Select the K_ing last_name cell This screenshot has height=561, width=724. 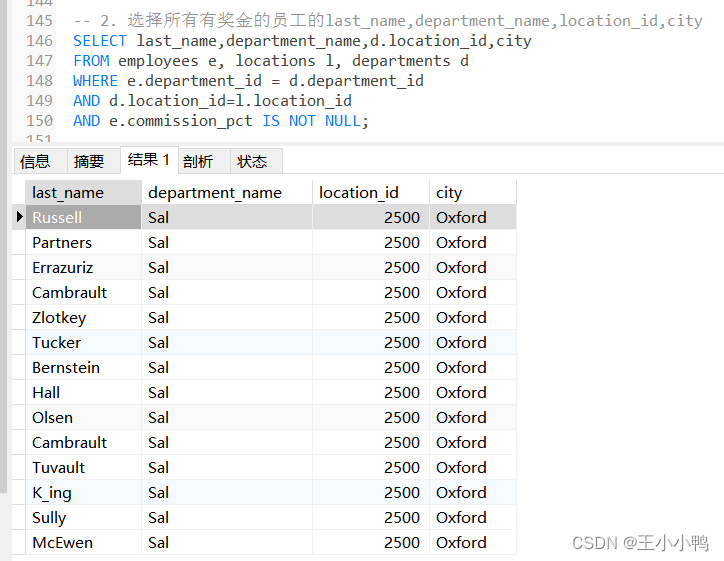pos(83,492)
